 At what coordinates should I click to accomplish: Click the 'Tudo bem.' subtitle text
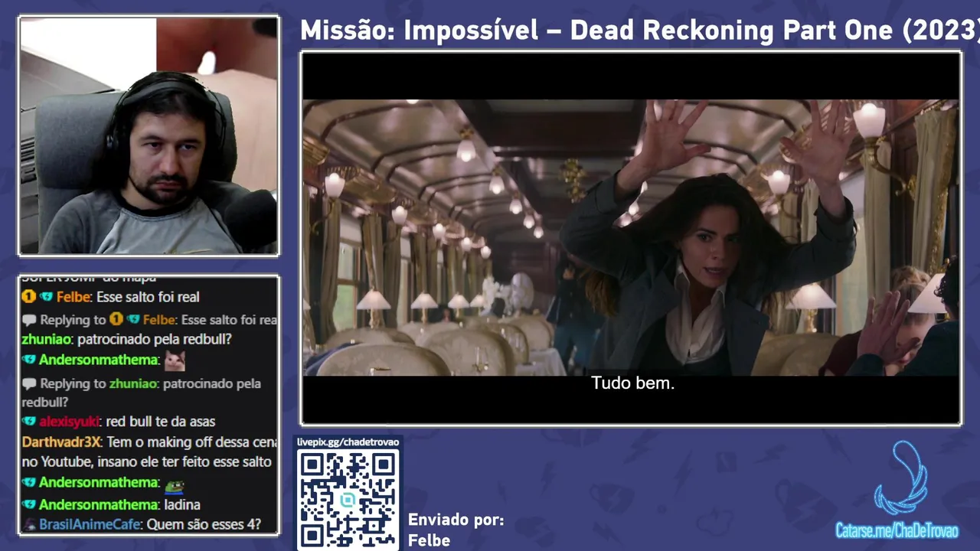tap(632, 383)
